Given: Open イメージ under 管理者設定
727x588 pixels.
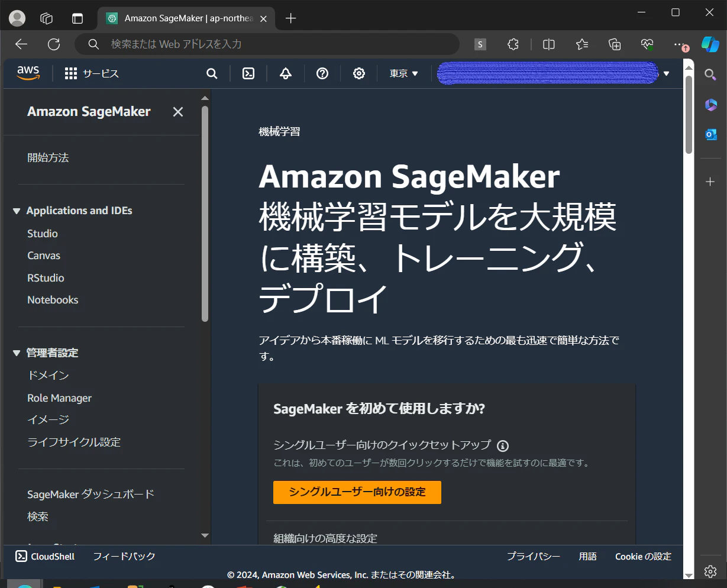Looking at the screenshot, I should (x=49, y=419).
